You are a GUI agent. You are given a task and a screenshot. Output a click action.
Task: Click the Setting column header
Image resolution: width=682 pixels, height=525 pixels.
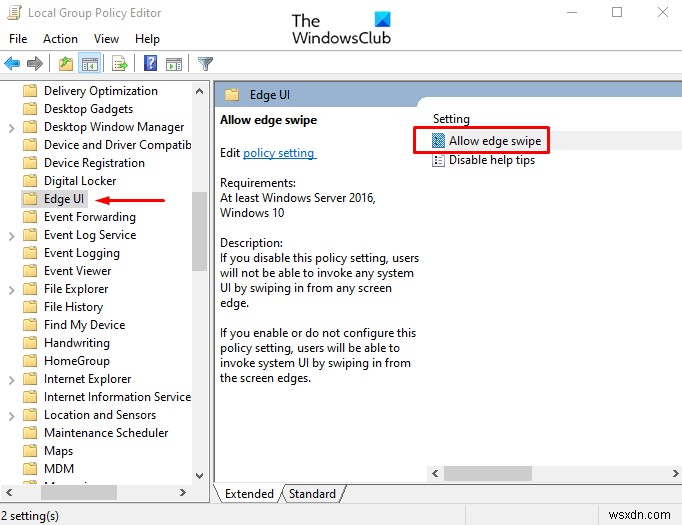pos(451,119)
